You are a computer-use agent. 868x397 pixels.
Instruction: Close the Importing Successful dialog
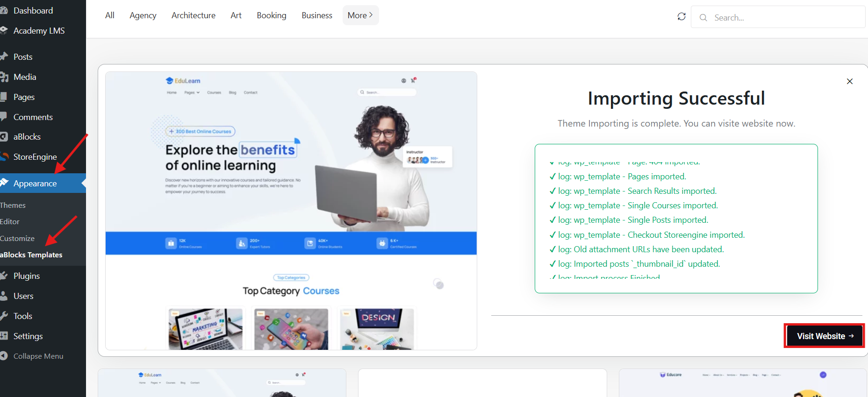pyautogui.click(x=850, y=81)
